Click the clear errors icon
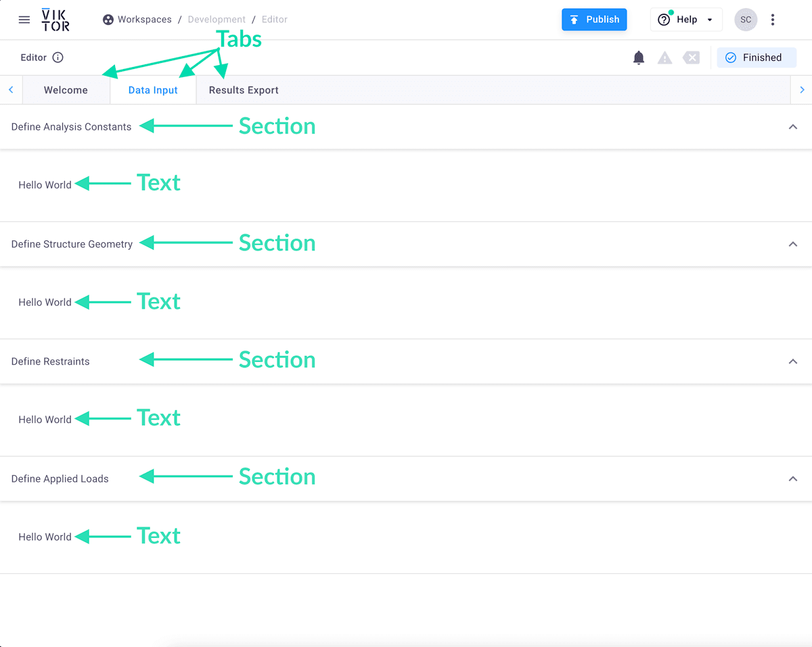The height and width of the screenshot is (647, 812). click(691, 58)
